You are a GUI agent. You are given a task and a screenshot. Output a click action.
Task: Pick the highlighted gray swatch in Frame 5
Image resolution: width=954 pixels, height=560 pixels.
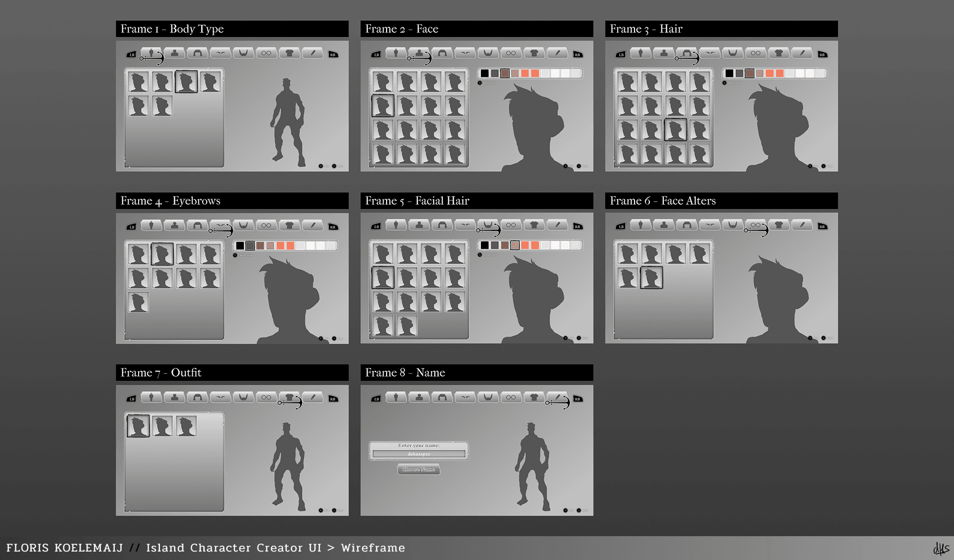coord(515,245)
